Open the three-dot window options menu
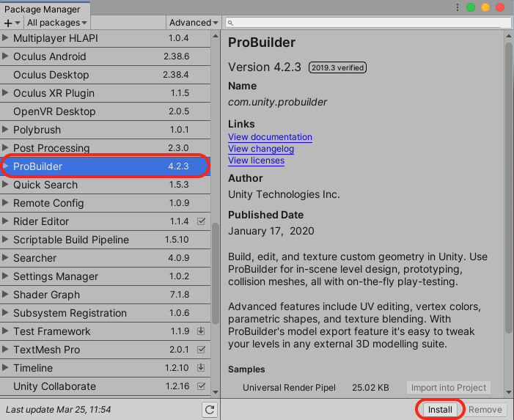This screenshot has width=514, height=420. (x=458, y=7)
